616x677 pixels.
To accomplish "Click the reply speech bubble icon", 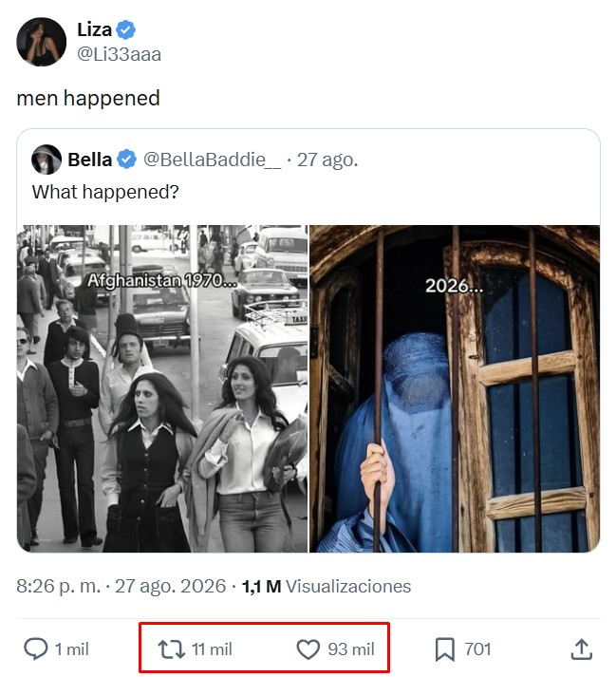I will click(35, 649).
